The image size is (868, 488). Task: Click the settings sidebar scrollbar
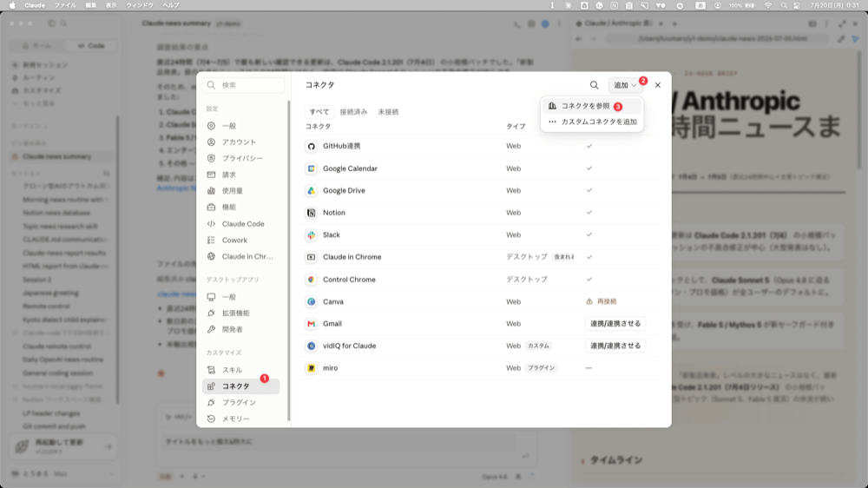pos(288,260)
